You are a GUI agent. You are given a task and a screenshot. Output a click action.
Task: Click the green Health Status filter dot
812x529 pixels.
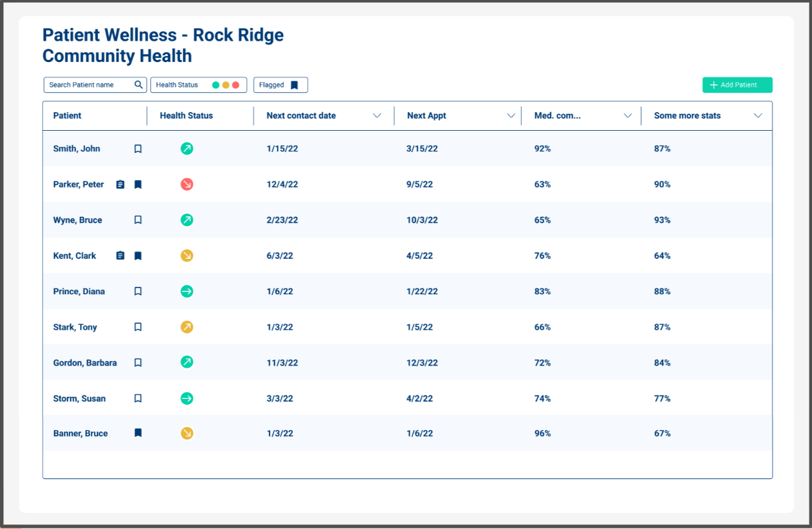click(x=216, y=85)
